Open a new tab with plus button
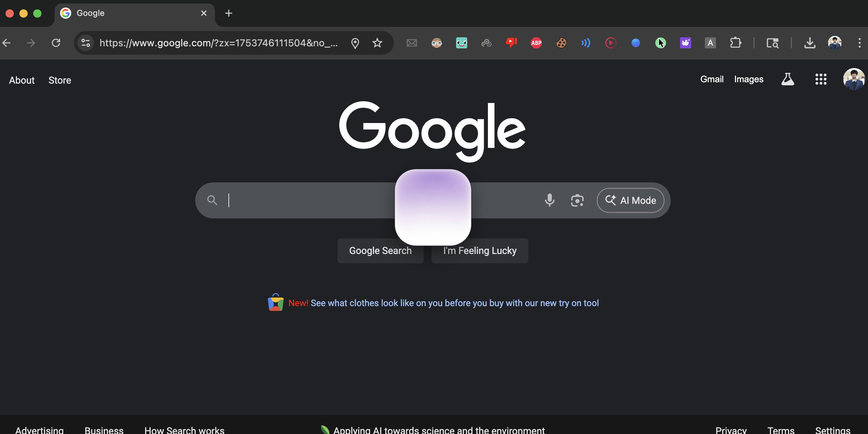 [x=228, y=13]
